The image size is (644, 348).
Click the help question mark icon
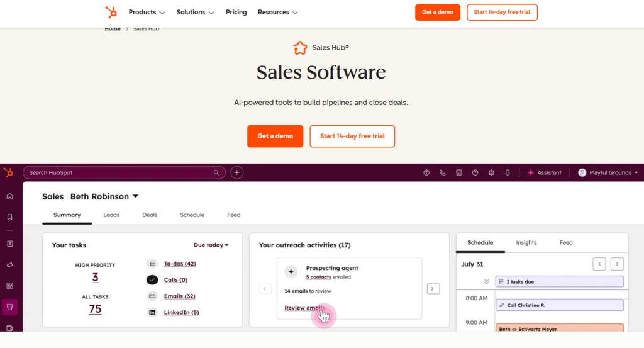(475, 172)
